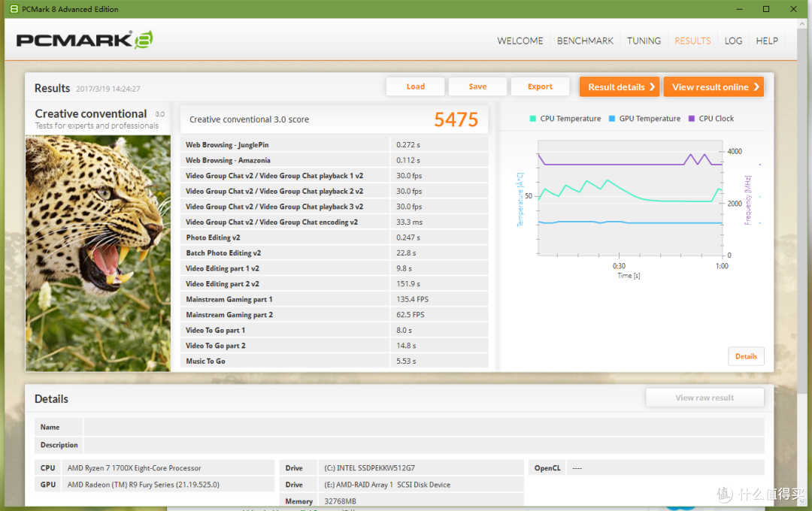Click the PCMark 8 logo
The height and width of the screenshot is (511, 812).
(x=84, y=40)
